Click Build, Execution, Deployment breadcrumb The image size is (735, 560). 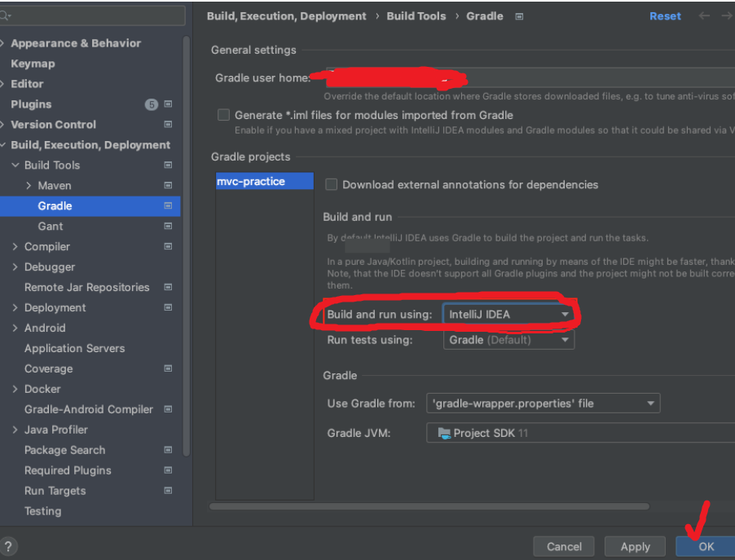click(x=286, y=16)
